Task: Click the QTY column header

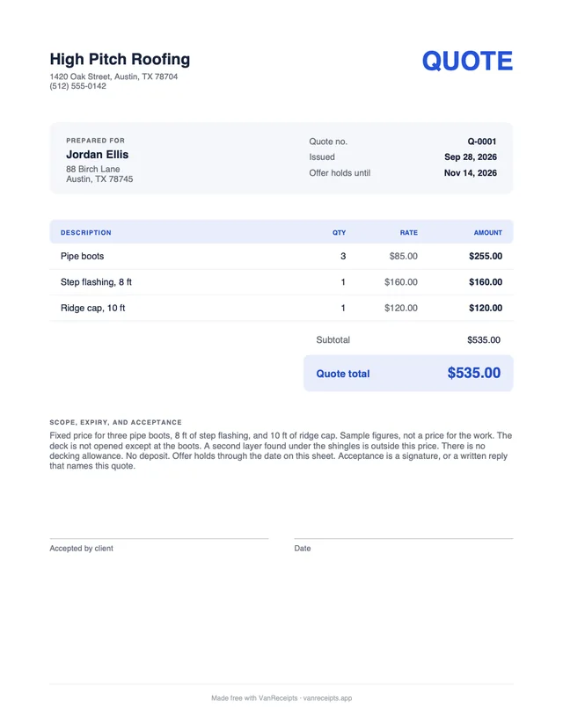Action: click(339, 233)
